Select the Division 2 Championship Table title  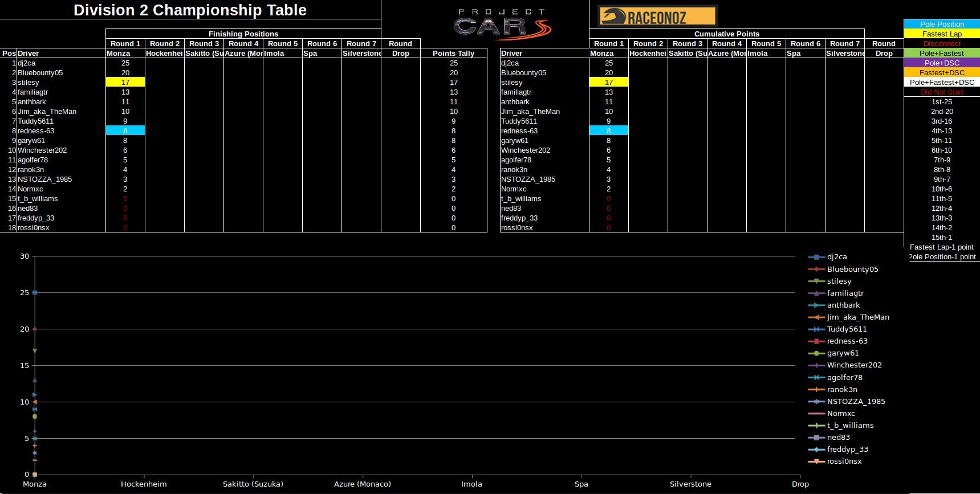coord(190,10)
